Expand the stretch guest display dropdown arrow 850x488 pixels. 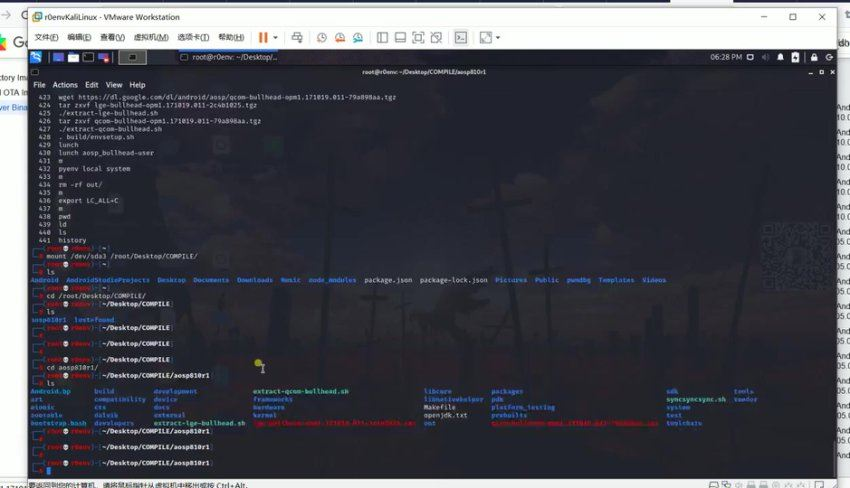click(497, 37)
